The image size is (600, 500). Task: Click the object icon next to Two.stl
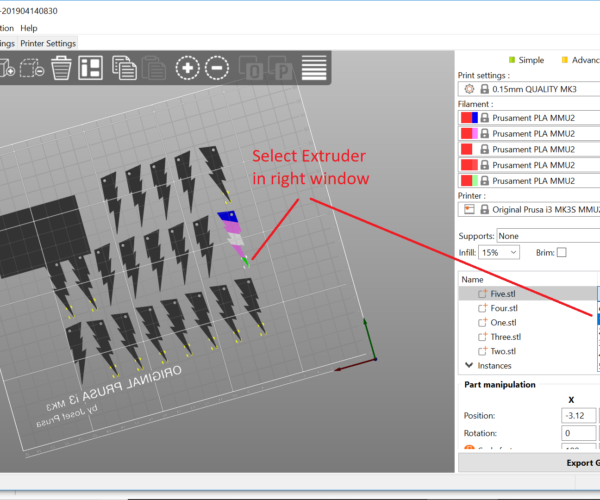(x=482, y=351)
